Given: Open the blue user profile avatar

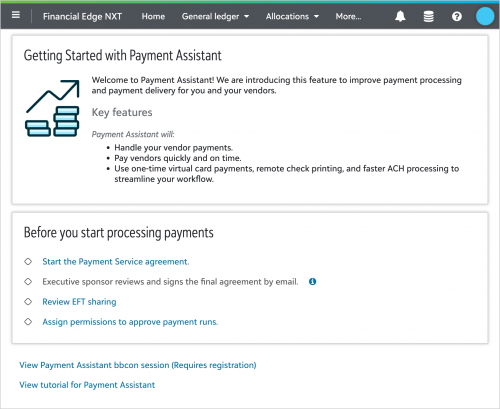Looking at the screenshot, I should (x=485, y=16).
